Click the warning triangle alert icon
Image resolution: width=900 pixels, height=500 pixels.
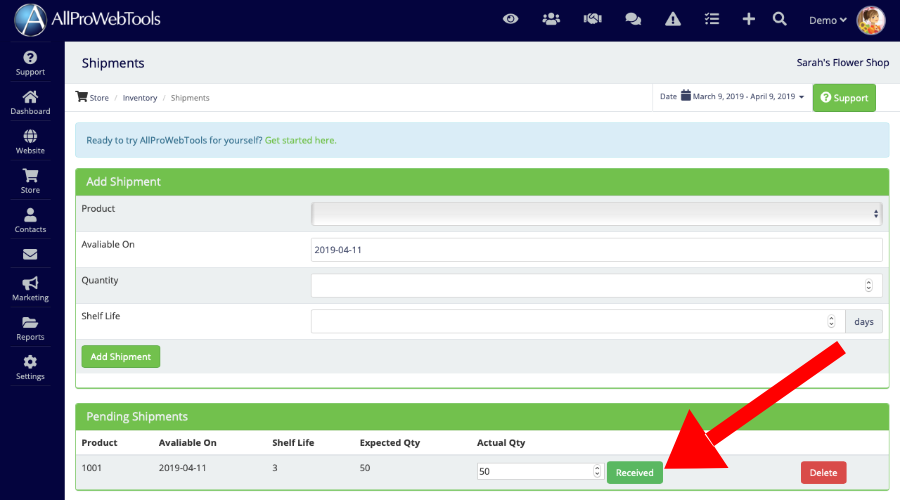tap(672, 19)
